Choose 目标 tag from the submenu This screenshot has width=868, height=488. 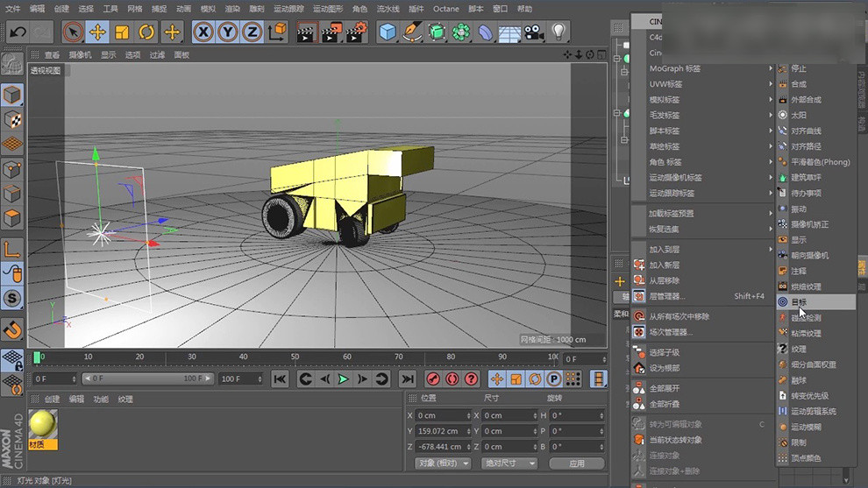pos(799,301)
